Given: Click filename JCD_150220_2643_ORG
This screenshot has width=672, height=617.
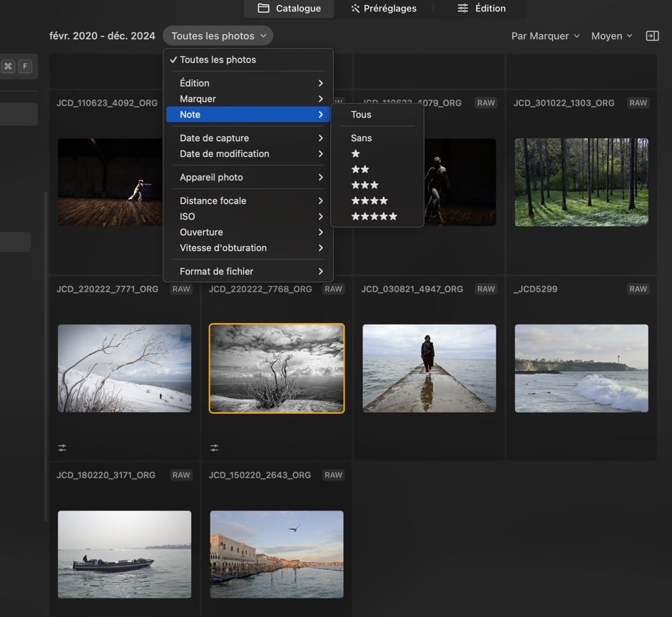Looking at the screenshot, I should click(x=260, y=475).
